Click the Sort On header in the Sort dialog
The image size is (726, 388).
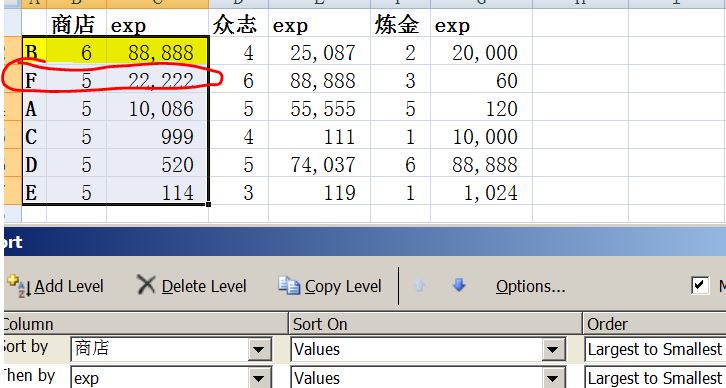[x=435, y=324]
